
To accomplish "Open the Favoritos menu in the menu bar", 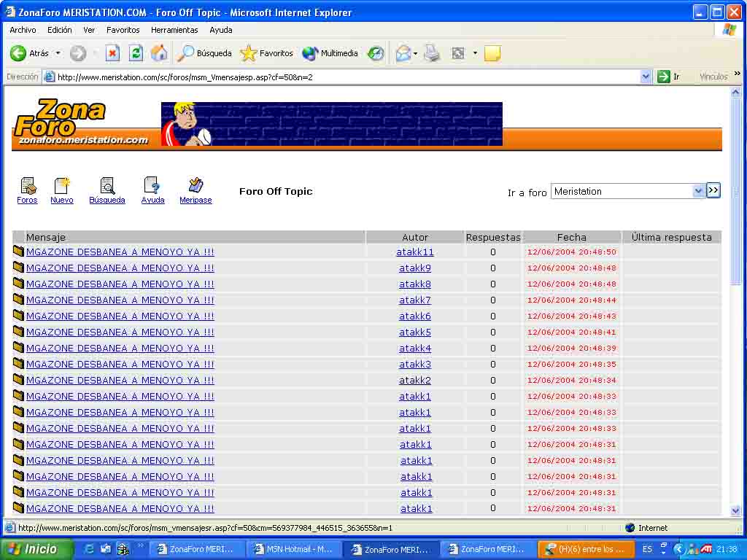I will (123, 30).
